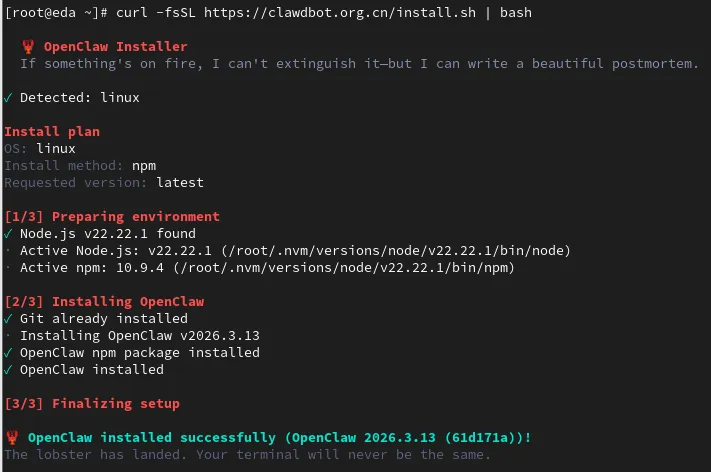The width and height of the screenshot is (711, 472).
Task: Click the checkmark before Git already installed
Action: point(8,319)
